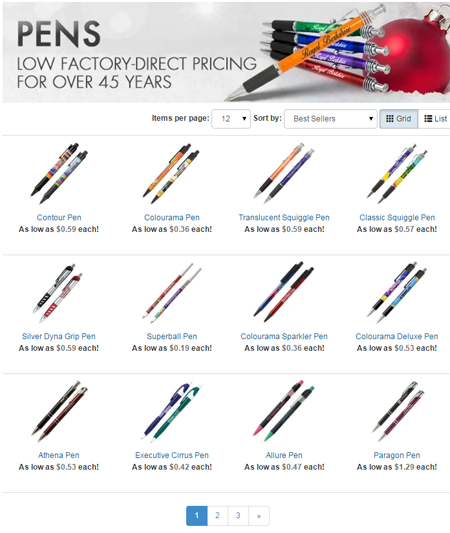Open the Colourama Pen product link
The height and width of the screenshot is (533, 450).
(x=172, y=218)
